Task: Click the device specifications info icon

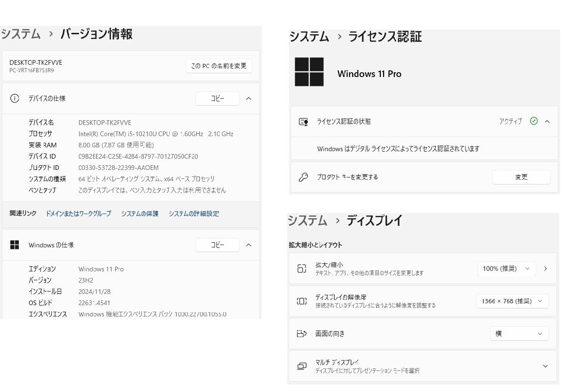Action: [15, 99]
